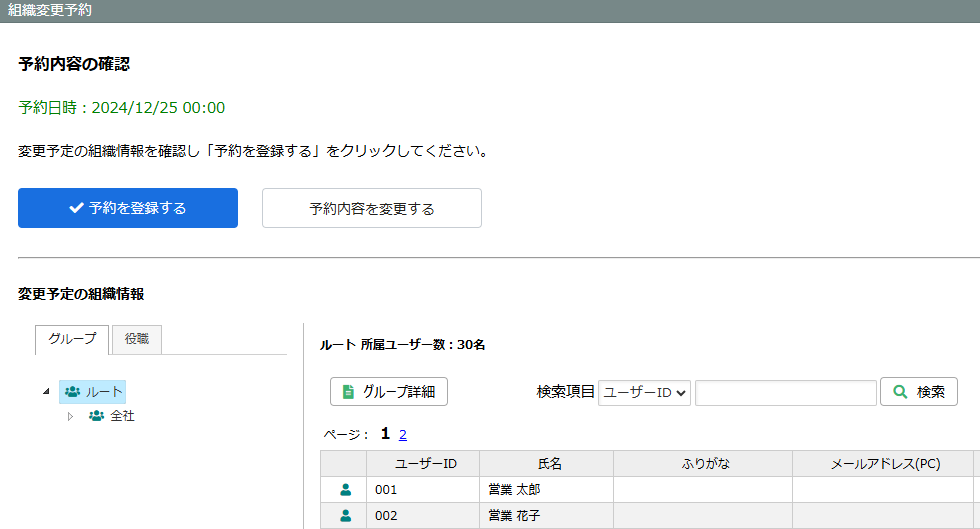Click the 予約を登録する button
980x529 pixels.
point(128,208)
